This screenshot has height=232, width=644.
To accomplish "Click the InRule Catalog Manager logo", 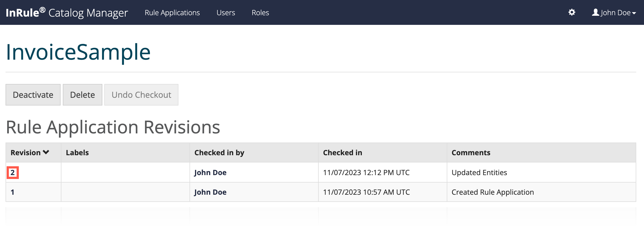I will (x=67, y=13).
